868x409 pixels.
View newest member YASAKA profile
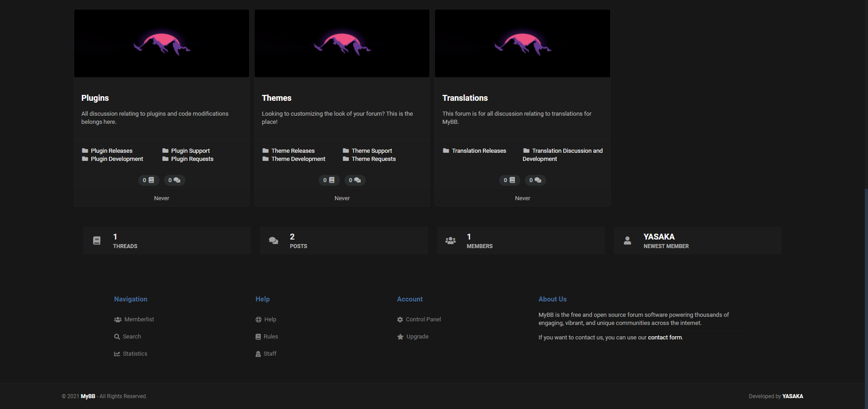(659, 237)
